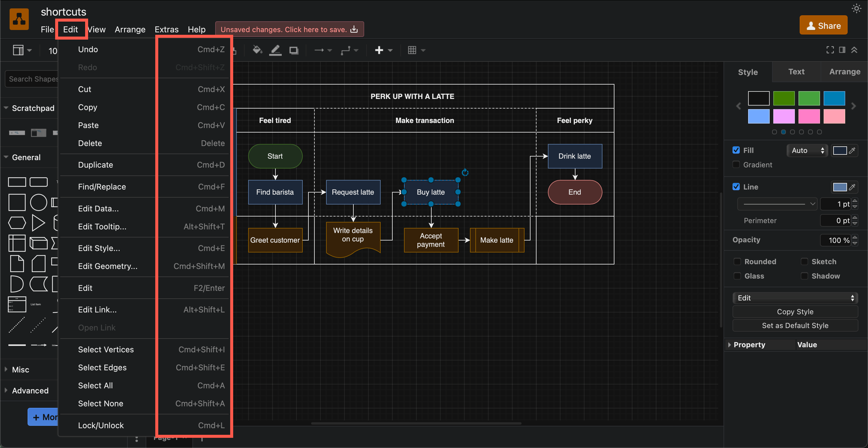The height and width of the screenshot is (448, 868).
Task: Click the Connection arrow icon
Action: pos(320,50)
